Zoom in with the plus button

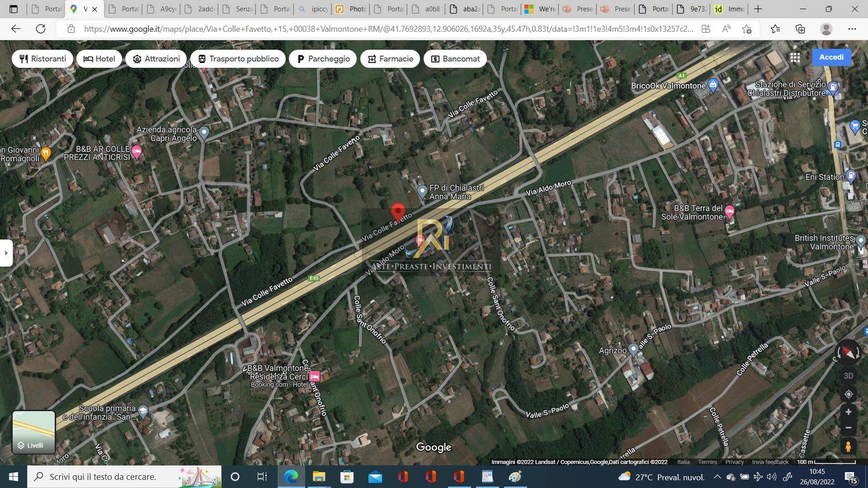click(848, 412)
